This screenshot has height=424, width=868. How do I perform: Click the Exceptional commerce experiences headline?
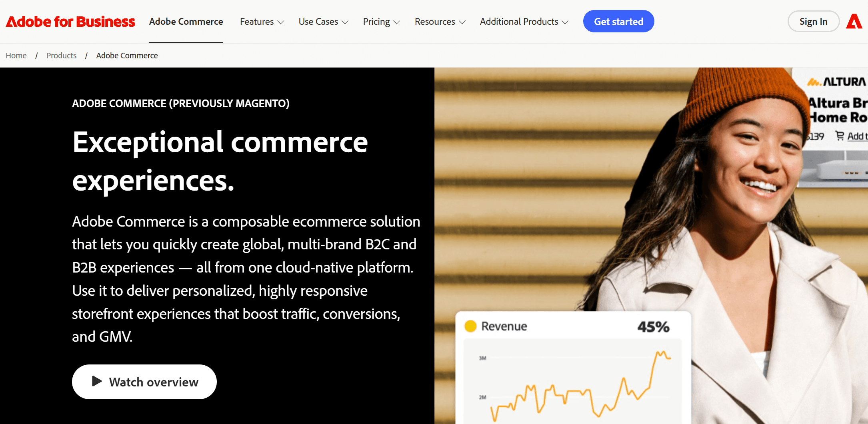220,161
